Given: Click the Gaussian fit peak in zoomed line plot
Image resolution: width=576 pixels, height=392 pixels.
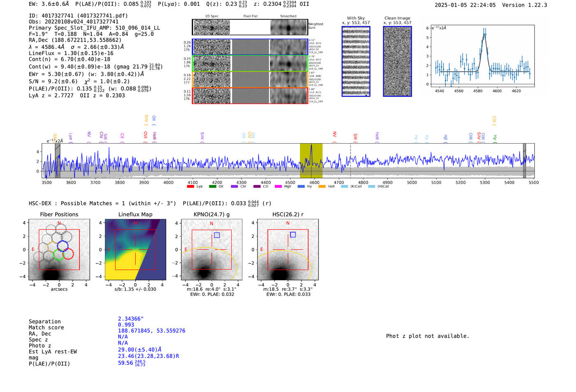Looking at the screenshot, I should pyautogui.click(x=484, y=35).
